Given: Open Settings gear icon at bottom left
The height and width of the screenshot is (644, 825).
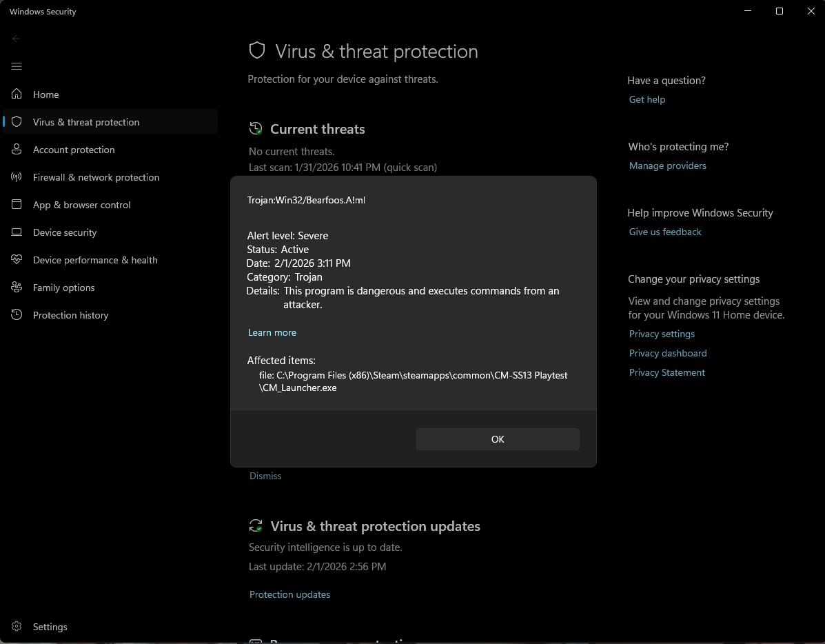Looking at the screenshot, I should (x=17, y=627).
